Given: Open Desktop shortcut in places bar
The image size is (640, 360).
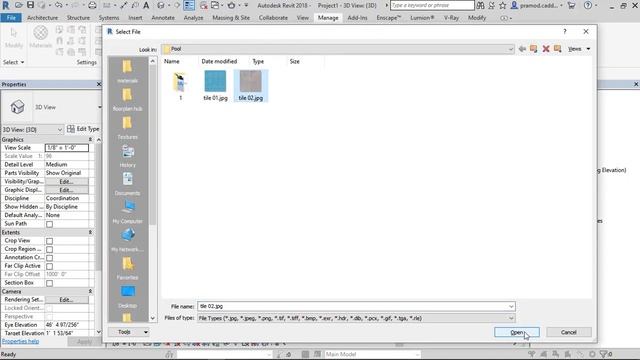Looking at the screenshot, I should point(127,296).
